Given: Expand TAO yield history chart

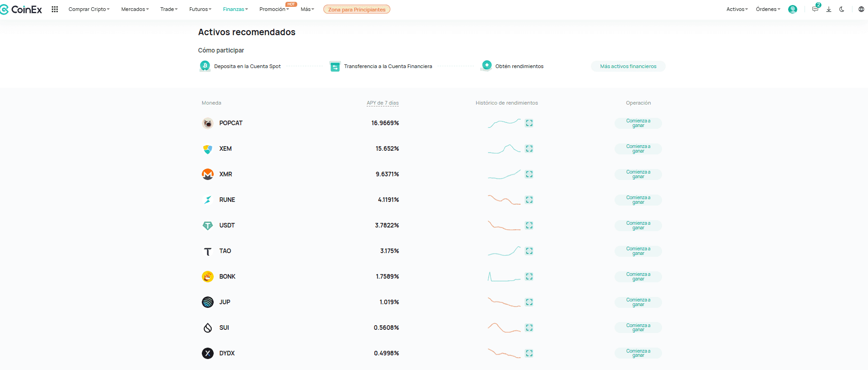Looking at the screenshot, I should pos(529,251).
